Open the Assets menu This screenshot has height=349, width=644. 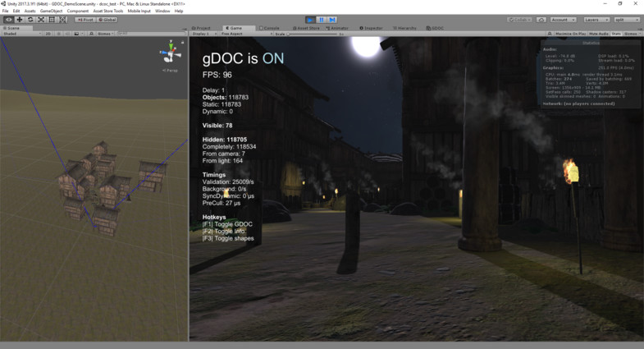[x=30, y=11]
